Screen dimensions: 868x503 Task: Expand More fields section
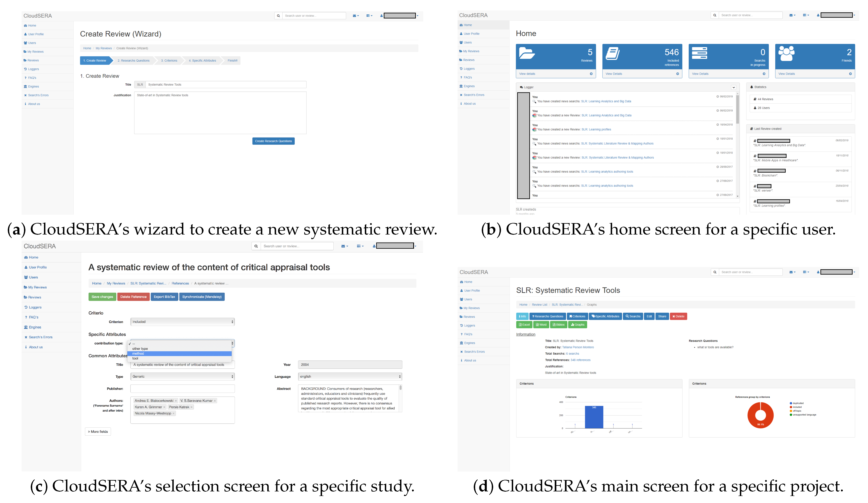point(98,432)
